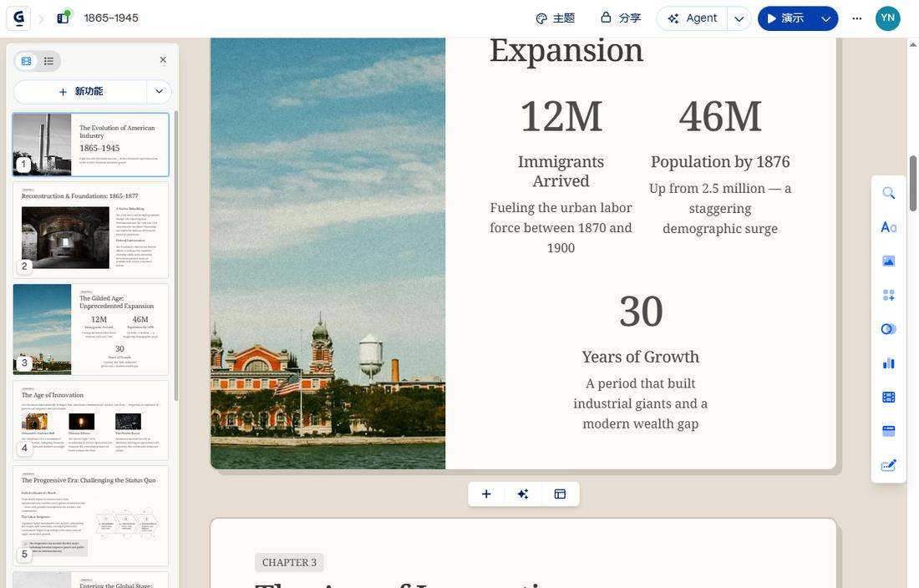
Task: Select slide 2 Reconstruction & Foundations thumbnail
Action: click(91, 230)
